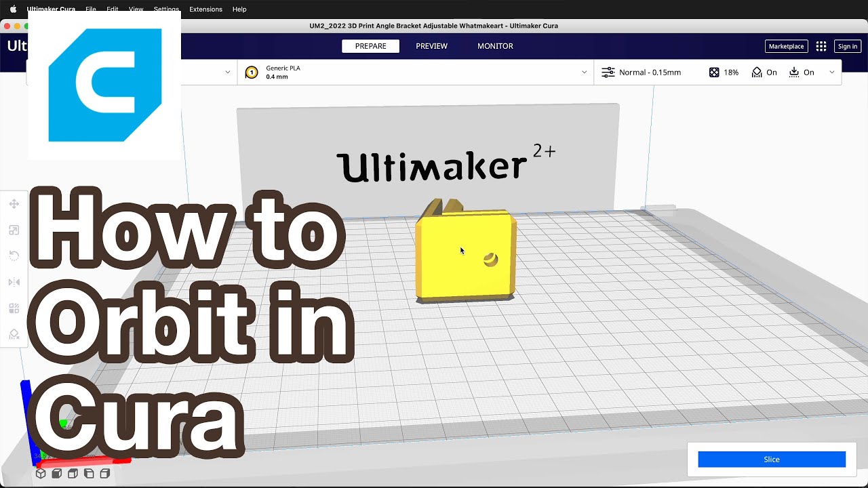The height and width of the screenshot is (488, 868).
Task: Switch to the MONITOR stage tab
Action: tap(495, 46)
